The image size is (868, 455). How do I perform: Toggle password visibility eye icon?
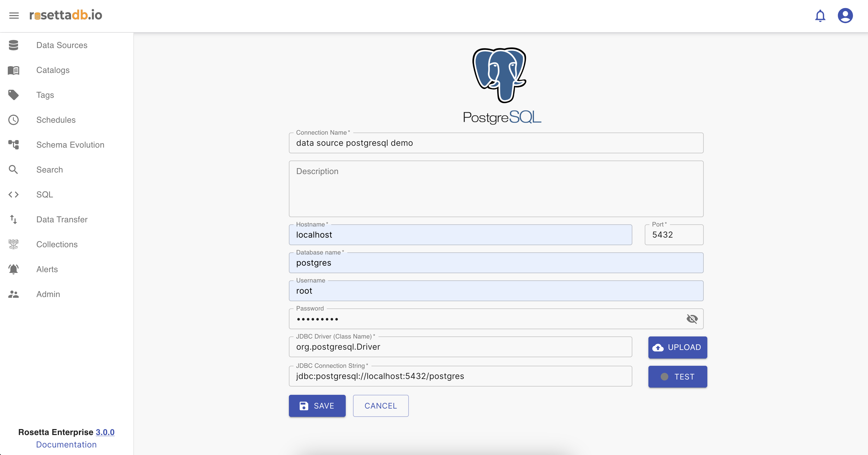coord(692,319)
